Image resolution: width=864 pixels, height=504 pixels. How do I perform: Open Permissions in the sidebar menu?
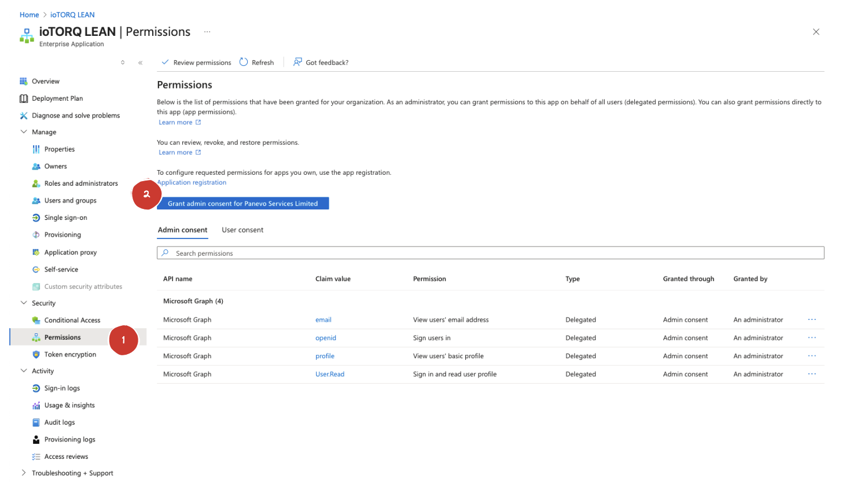62,337
